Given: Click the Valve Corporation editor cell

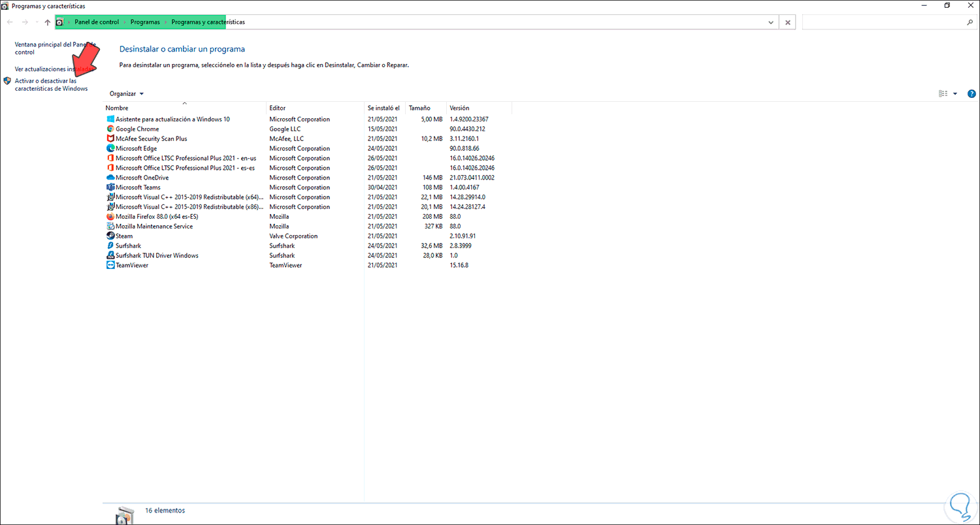Looking at the screenshot, I should click(x=293, y=236).
